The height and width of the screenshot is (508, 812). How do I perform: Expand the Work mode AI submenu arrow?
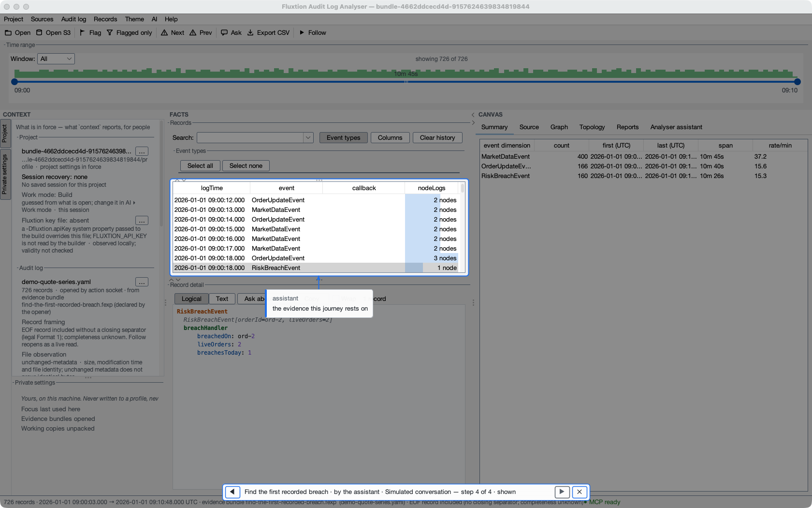click(134, 203)
